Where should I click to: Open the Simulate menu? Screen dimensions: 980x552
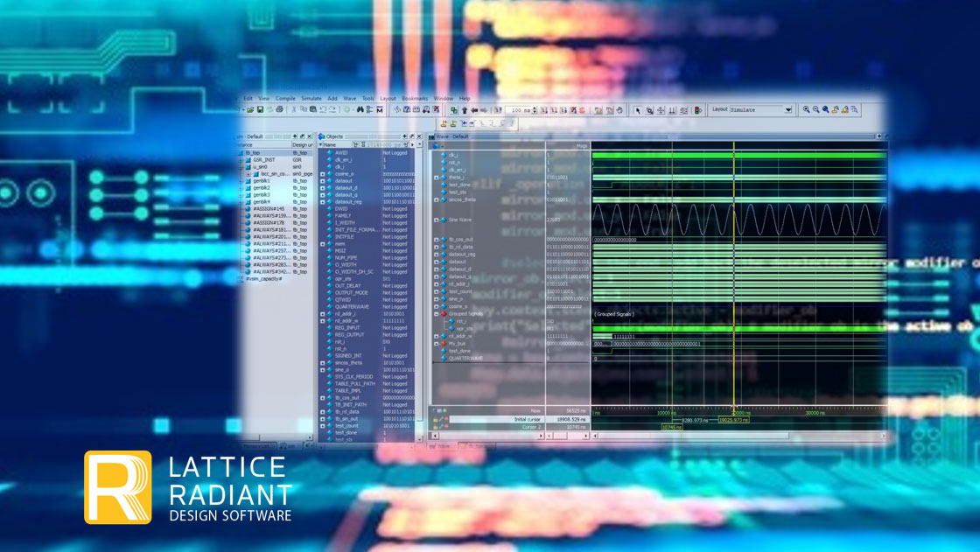311,99
